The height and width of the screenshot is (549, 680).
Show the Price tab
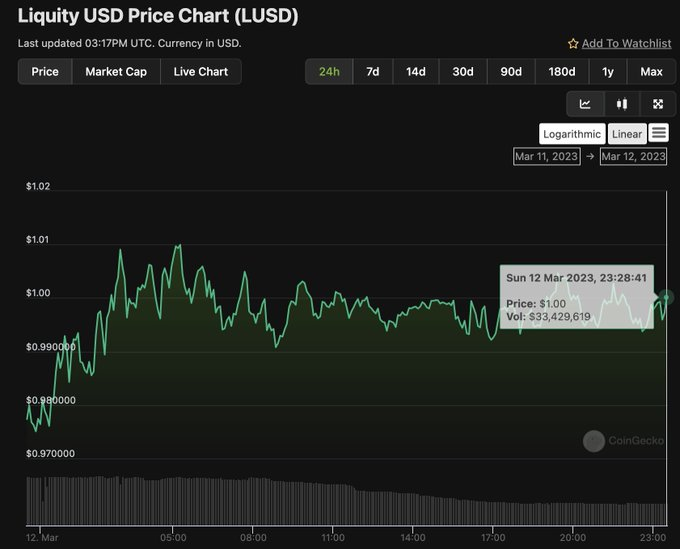[45, 72]
